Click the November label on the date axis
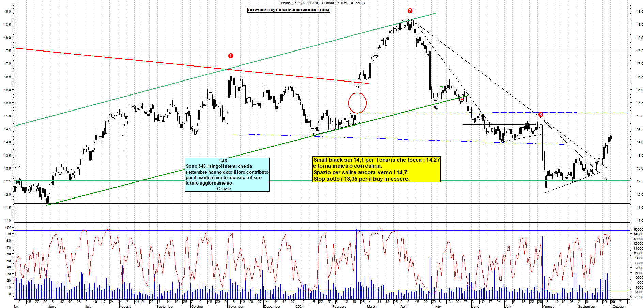Viewport: 644px width, 308px height. click(235, 306)
